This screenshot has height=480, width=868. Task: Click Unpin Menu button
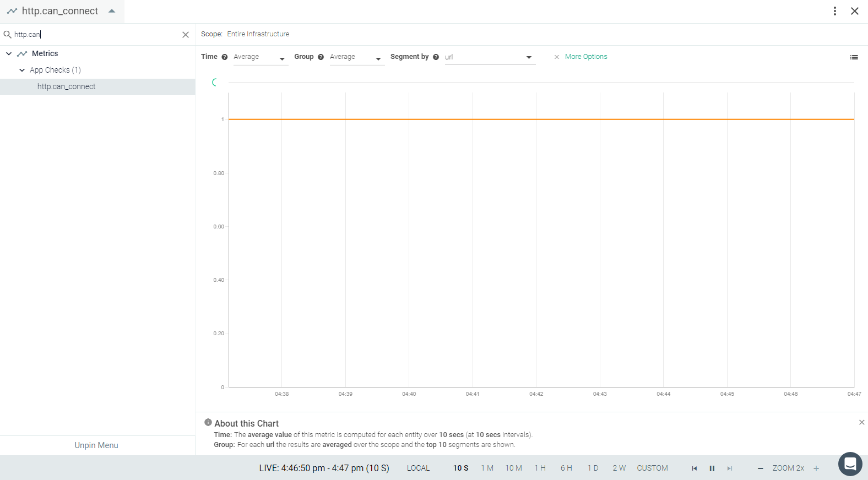tap(96, 445)
